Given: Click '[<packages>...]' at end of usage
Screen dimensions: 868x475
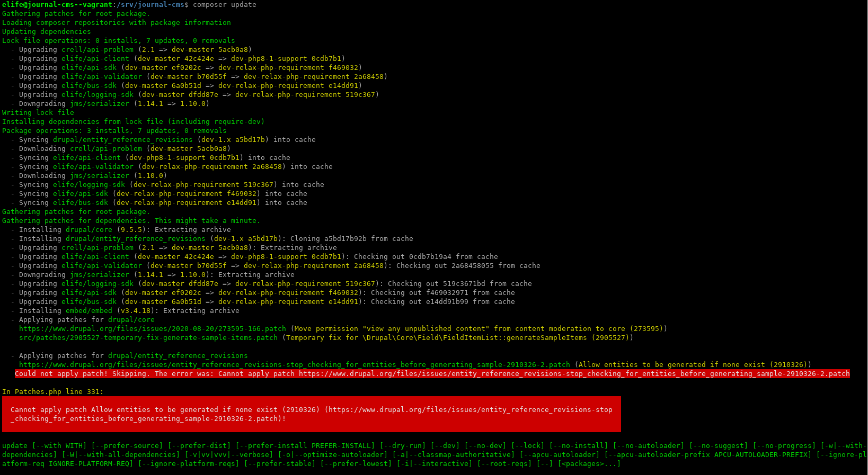Looking at the screenshot, I should (x=589, y=464).
